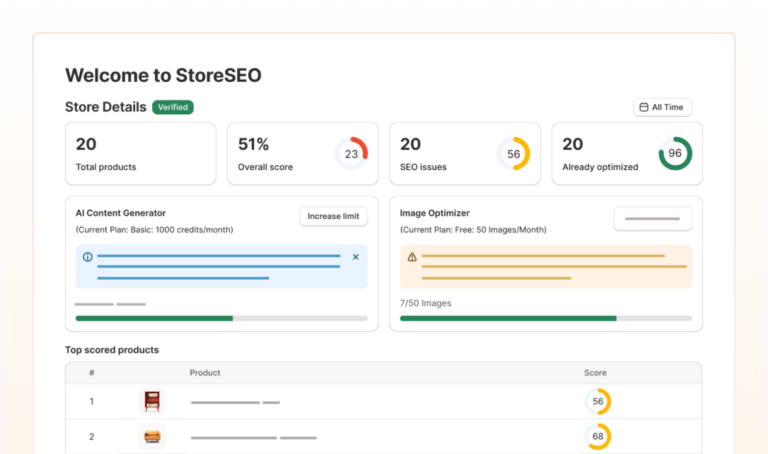This screenshot has height=454, width=768.
Task: Open the Total products card
Action: point(140,154)
